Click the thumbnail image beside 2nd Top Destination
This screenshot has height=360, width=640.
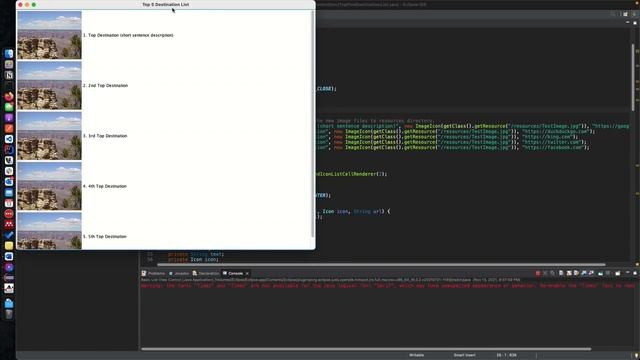tap(49, 85)
